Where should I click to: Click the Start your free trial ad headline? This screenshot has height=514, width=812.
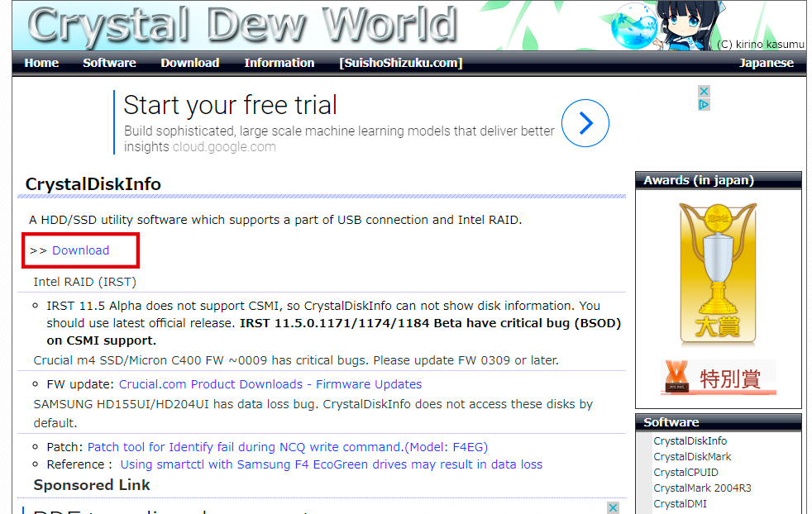coord(231,105)
